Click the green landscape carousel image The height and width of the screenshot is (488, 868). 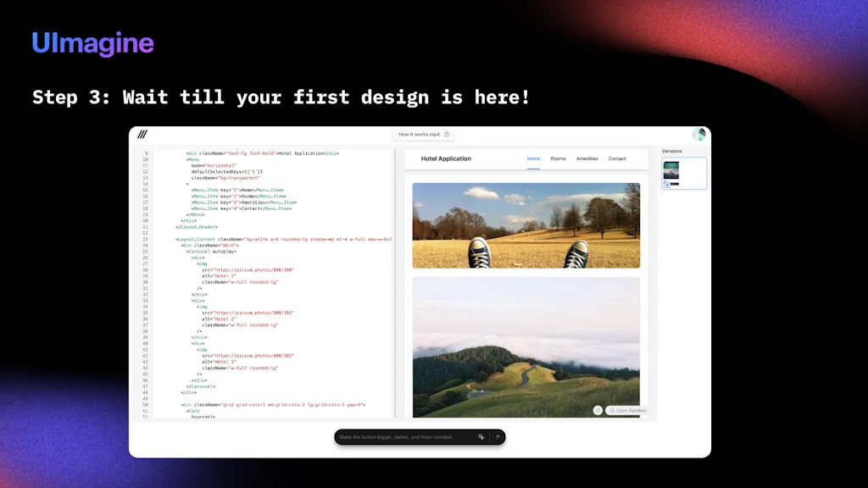(526, 347)
